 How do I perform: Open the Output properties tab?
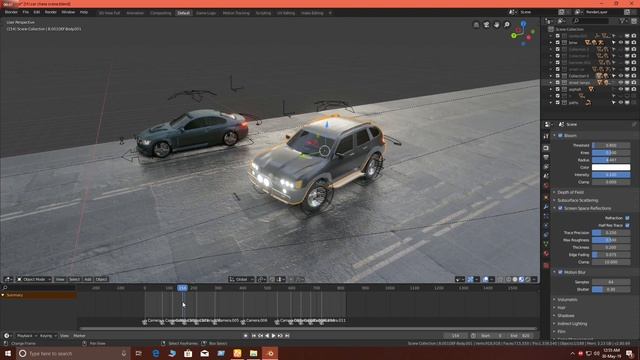tap(546, 157)
